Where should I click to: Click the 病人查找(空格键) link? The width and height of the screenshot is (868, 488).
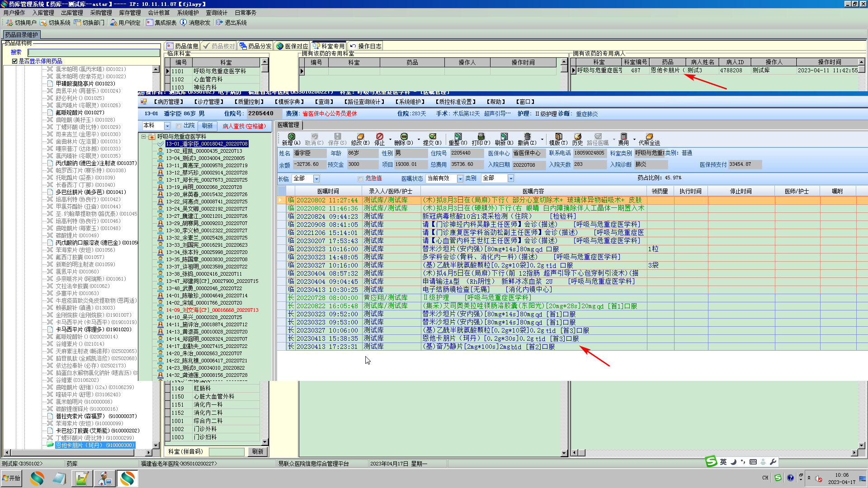(244, 126)
